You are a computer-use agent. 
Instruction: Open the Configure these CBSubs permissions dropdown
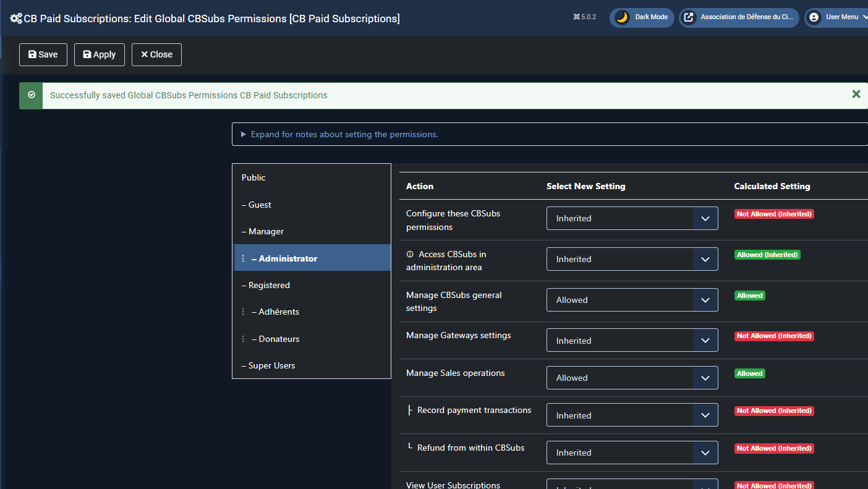tap(632, 218)
